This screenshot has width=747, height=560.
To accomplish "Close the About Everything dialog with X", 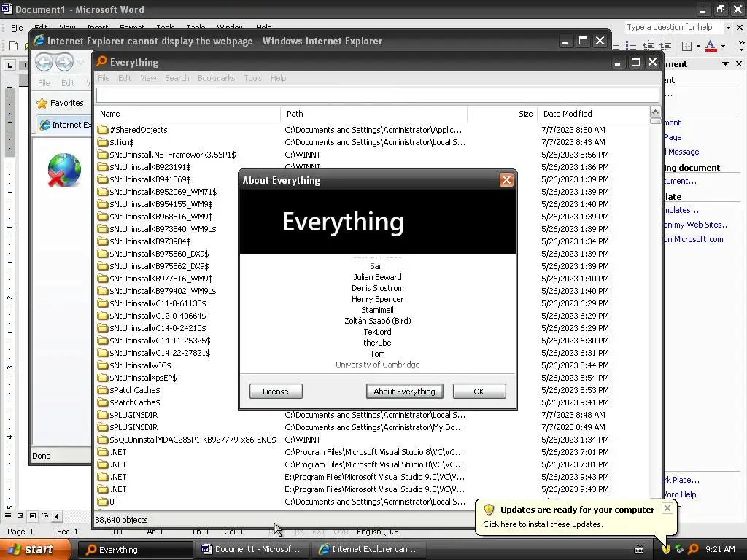I will tap(506, 180).
